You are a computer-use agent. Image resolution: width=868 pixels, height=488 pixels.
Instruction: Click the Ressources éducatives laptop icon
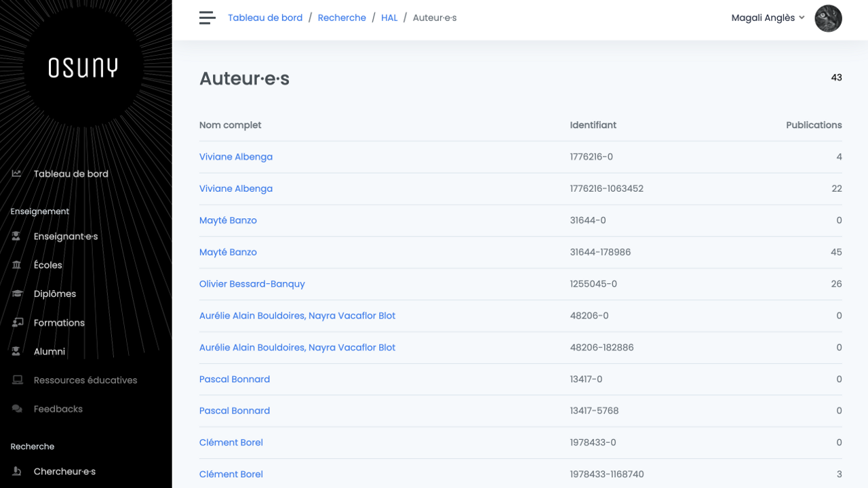(17, 380)
